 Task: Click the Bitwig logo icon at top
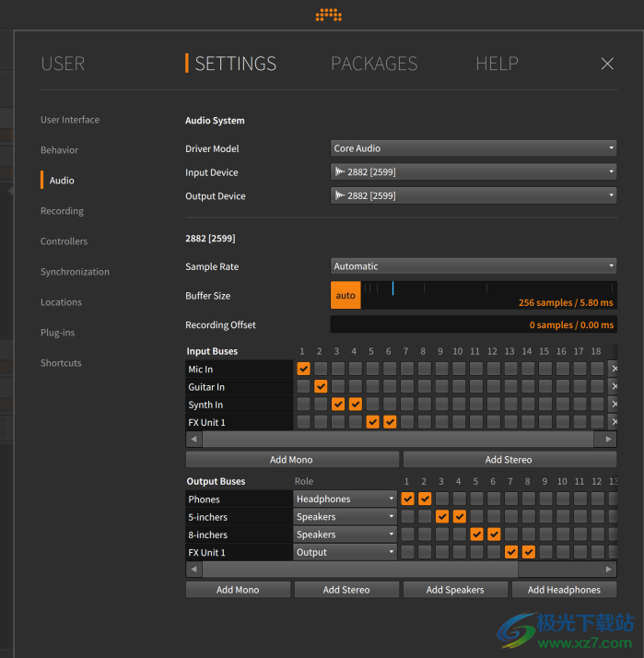pos(329,15)
